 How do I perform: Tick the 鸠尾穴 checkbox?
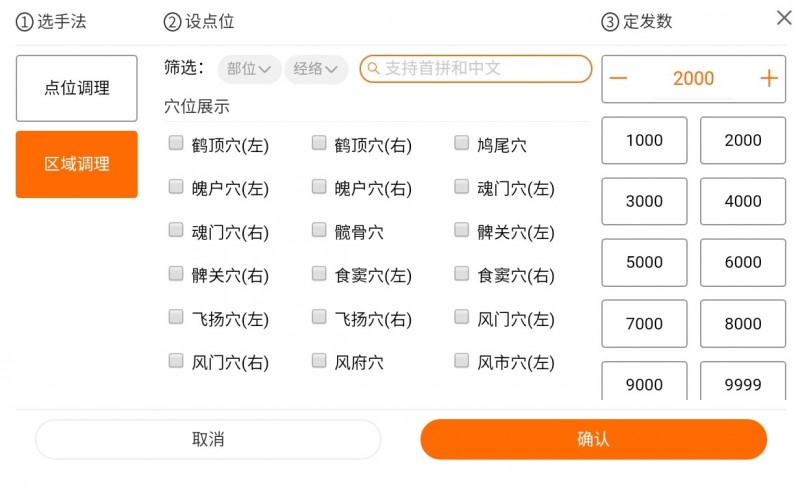pos(461,143)
